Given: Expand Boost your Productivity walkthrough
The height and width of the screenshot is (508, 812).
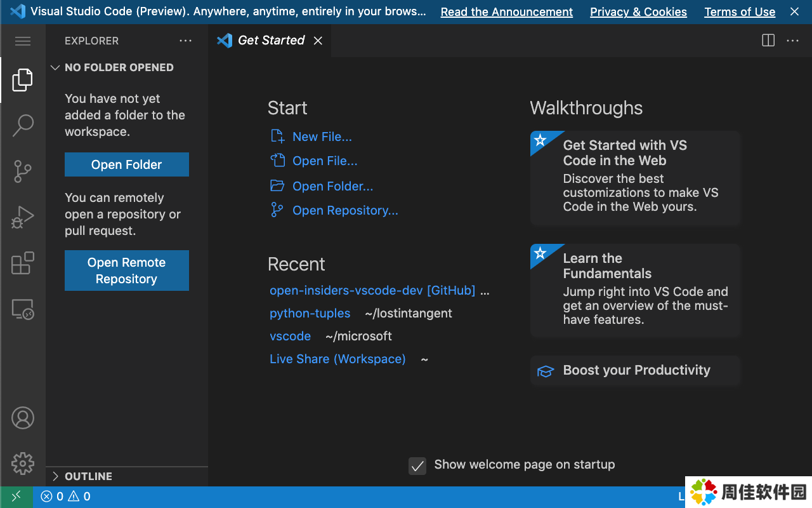Looking at the screenshot, I should (x=636, y=370).
